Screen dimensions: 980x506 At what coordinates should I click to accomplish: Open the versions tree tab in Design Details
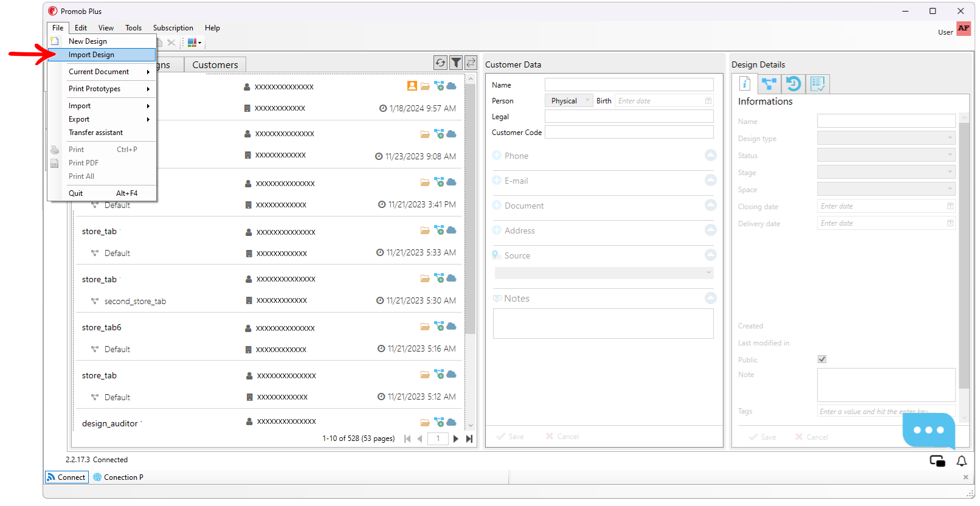769,84
